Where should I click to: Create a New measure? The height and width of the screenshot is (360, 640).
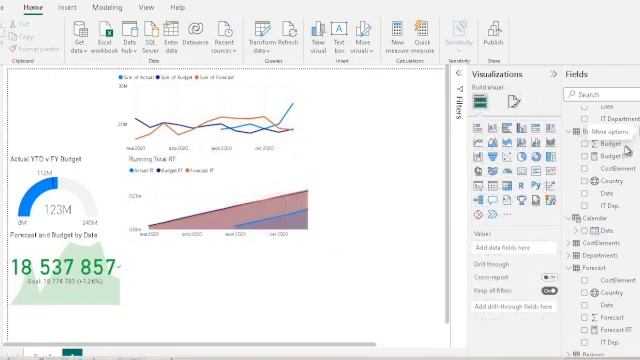click(397, 37)
